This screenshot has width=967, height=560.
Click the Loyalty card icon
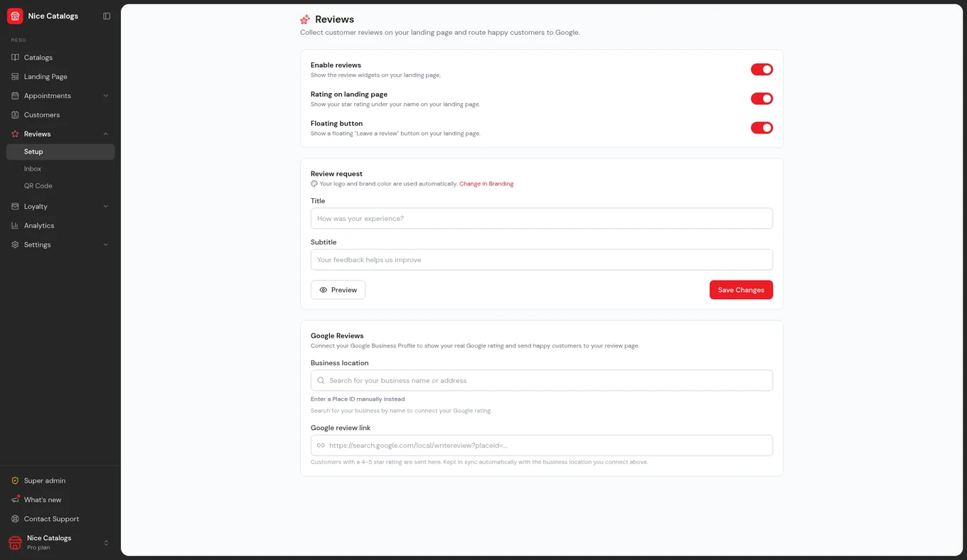15,207
